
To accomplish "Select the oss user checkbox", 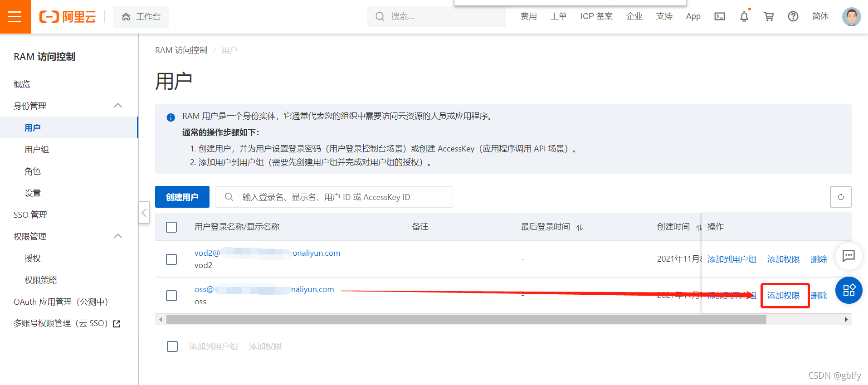I will (171, 296).
